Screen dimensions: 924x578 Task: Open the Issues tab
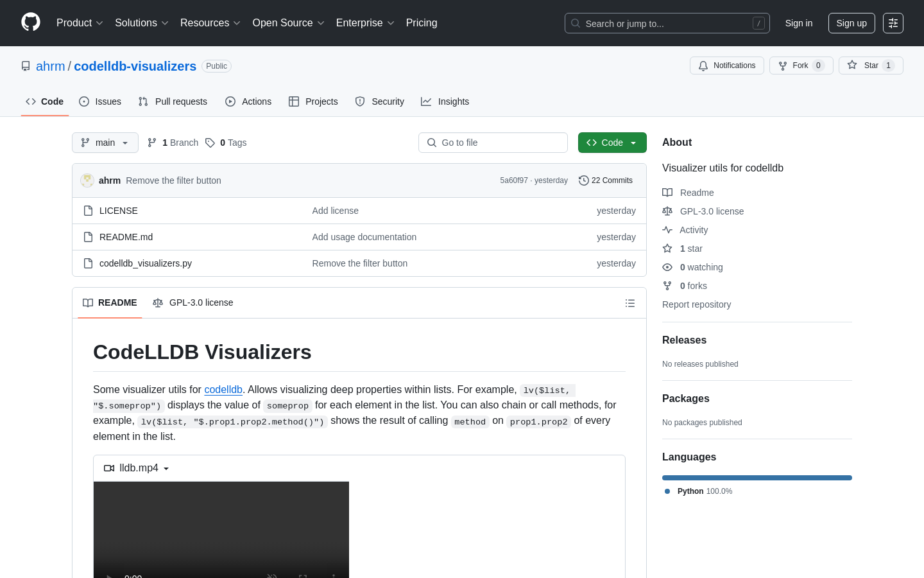(x=100, y=101)
